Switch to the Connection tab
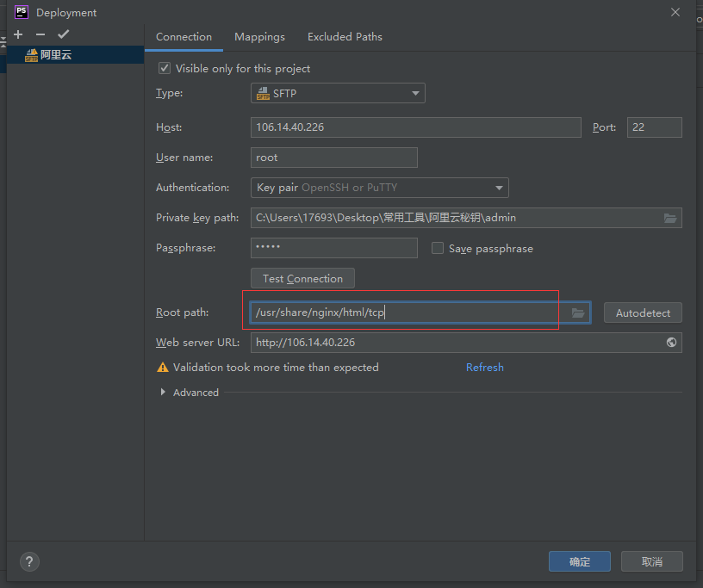This screenshot has width=703, height=588. click(x=184, y=37)
